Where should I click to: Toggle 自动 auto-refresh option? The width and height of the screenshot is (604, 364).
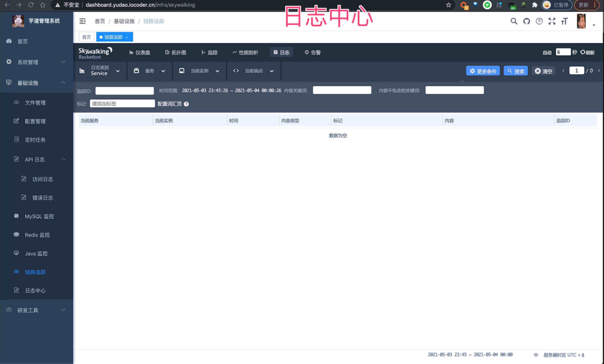547,52
